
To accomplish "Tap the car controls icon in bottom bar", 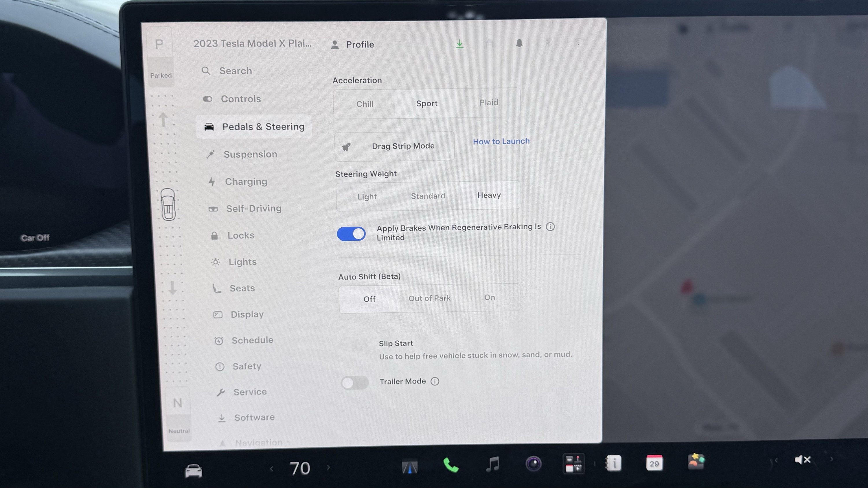I will point(193,470).
